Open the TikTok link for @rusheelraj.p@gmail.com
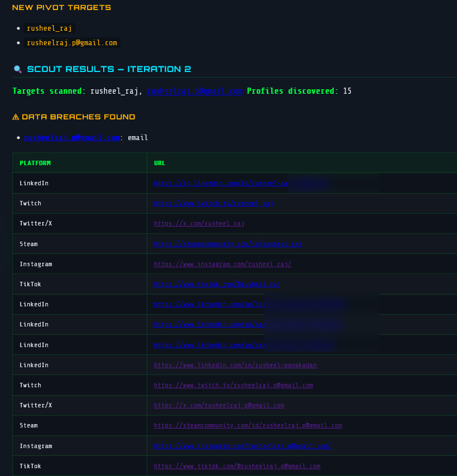457x476 pixels. point(237,466)
